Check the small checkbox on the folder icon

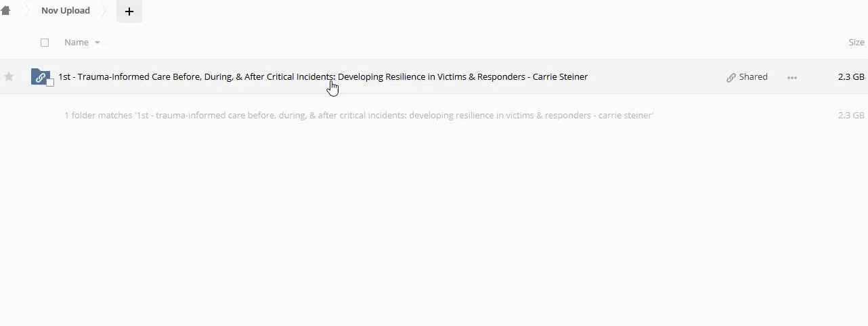click(x=50, y=83)
